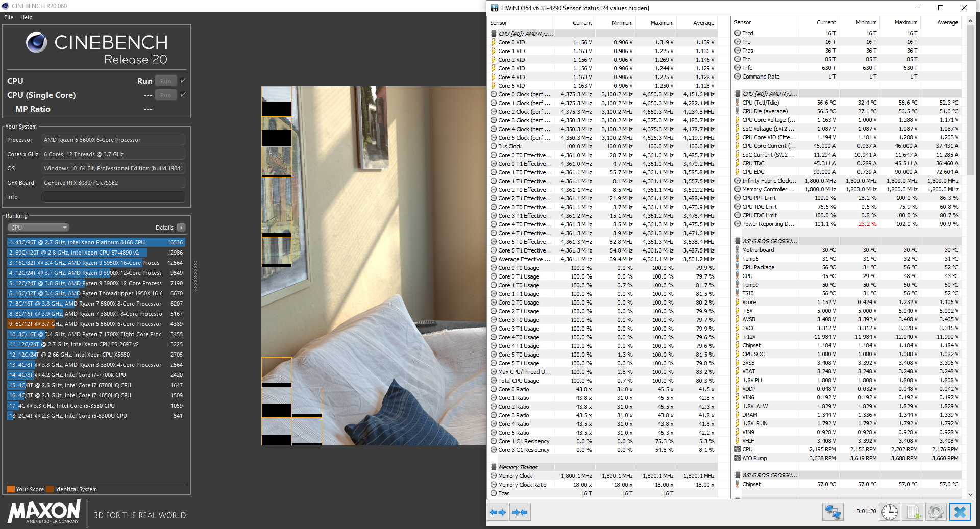Select the Command Rate sensor row

coord(847,77)
